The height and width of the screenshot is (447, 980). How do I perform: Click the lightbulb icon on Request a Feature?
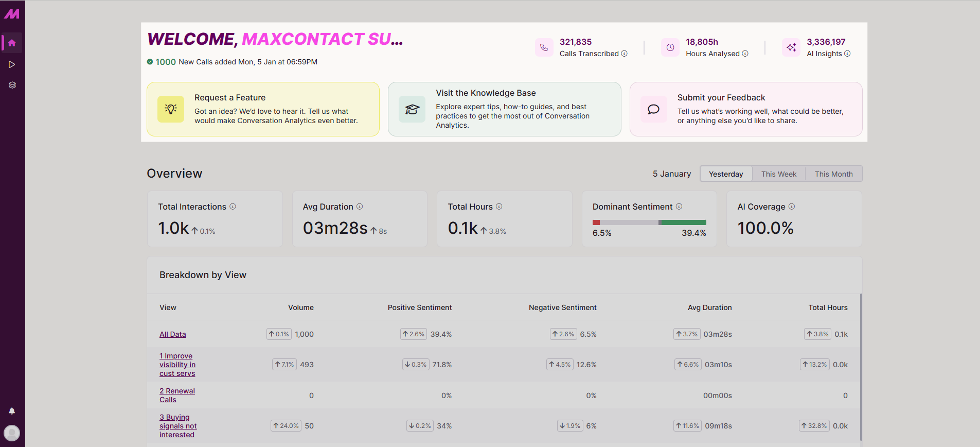coord(171,109)
